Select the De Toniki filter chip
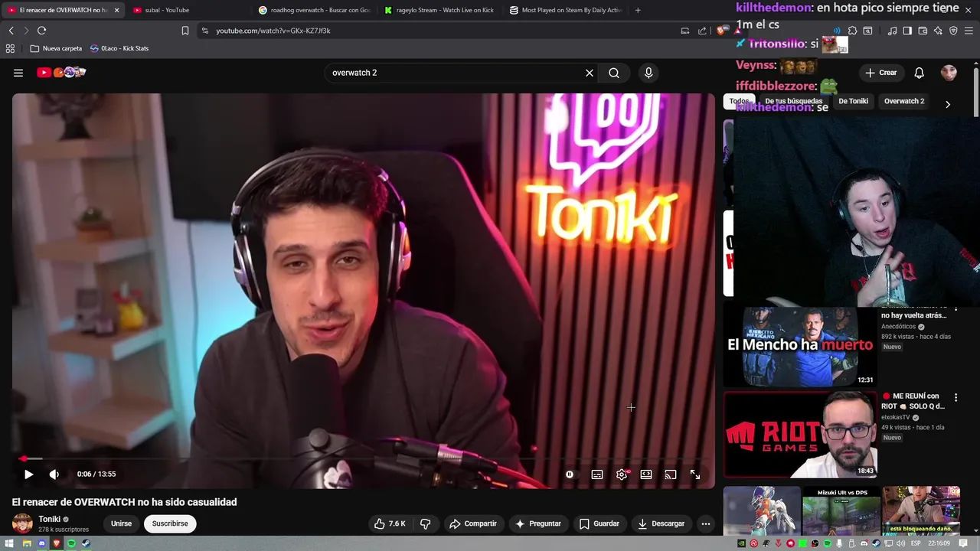Screen dimensions: 980x551 853,101
